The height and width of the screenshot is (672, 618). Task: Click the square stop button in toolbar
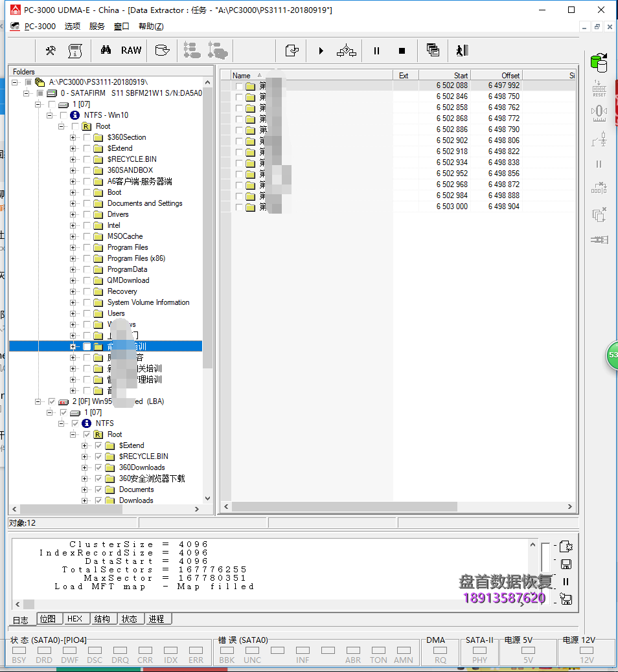pyautogui.click(x=402, y=50)
